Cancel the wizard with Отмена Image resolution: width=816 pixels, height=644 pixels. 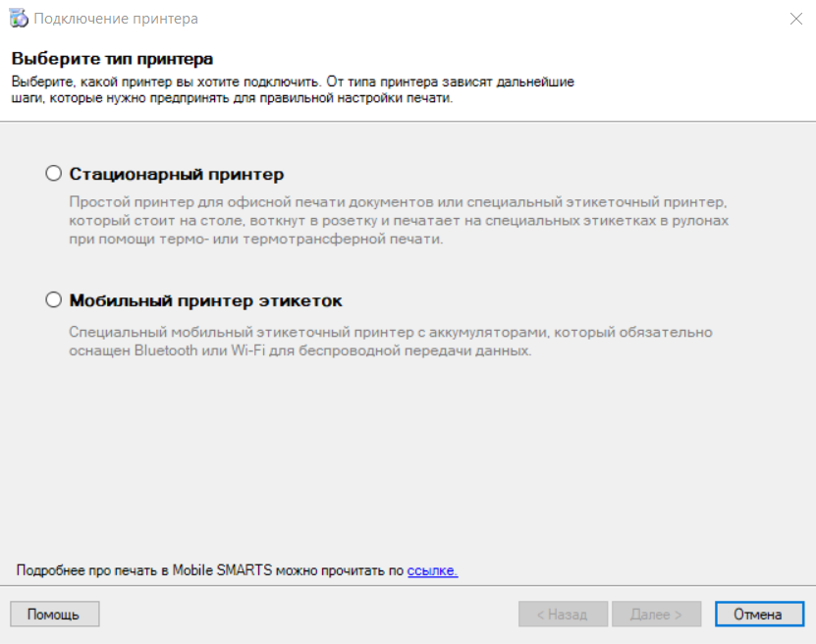tap(759, 615)
